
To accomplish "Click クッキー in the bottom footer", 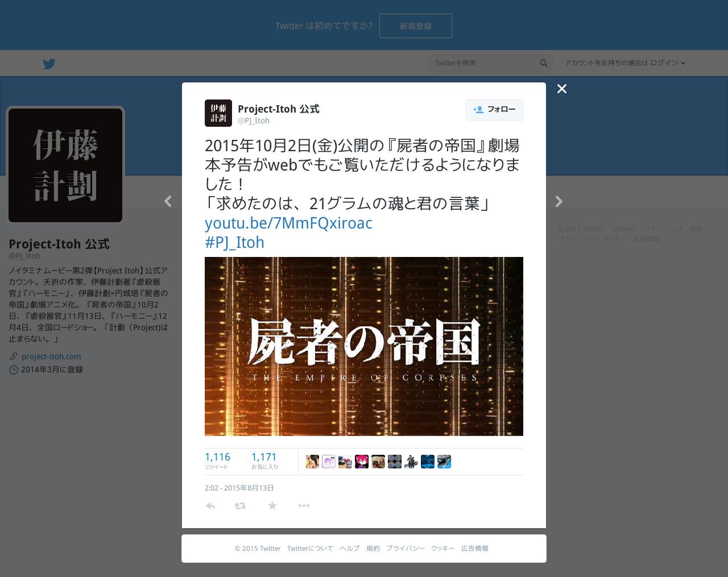I will (x=443, y=549).
